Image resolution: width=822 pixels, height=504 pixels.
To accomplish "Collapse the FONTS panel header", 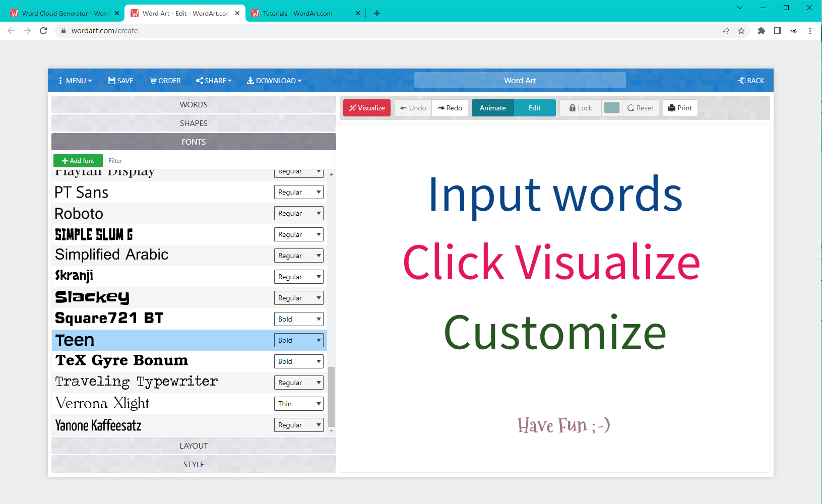I will tap(194, 142).
